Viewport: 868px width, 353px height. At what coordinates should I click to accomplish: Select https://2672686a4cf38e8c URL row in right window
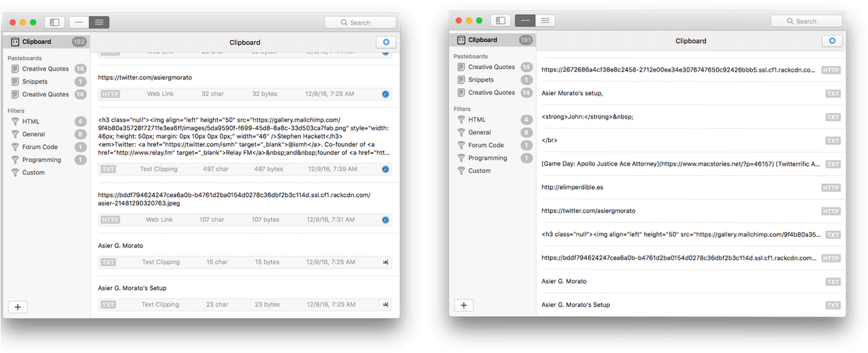(691, 70)
